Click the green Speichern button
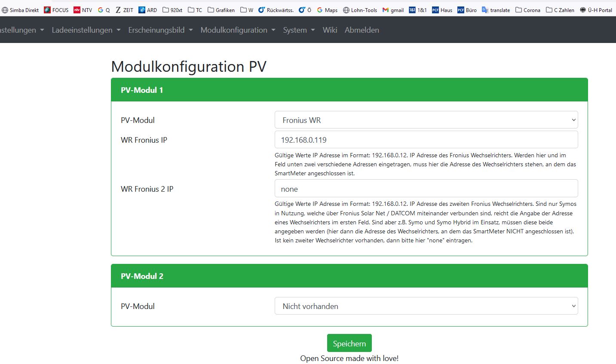This screenshot has height=364, width=616. [x=349, y=343]
